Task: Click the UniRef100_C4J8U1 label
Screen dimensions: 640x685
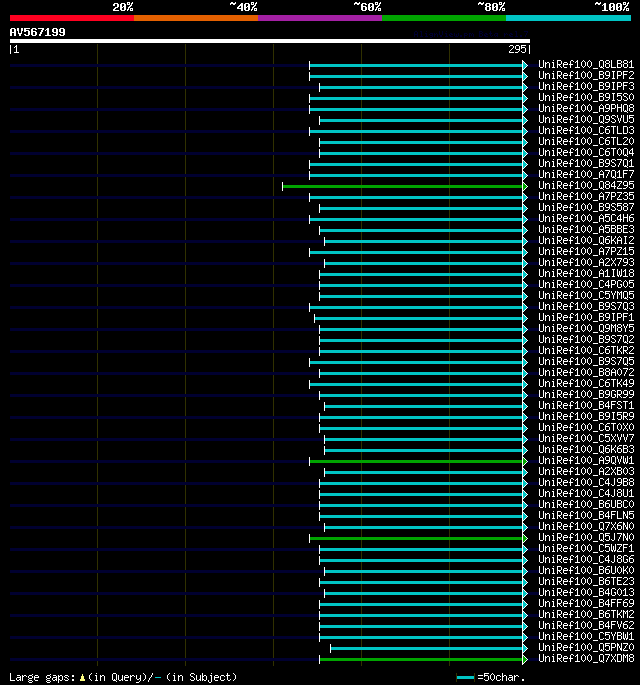Action: 586,493
